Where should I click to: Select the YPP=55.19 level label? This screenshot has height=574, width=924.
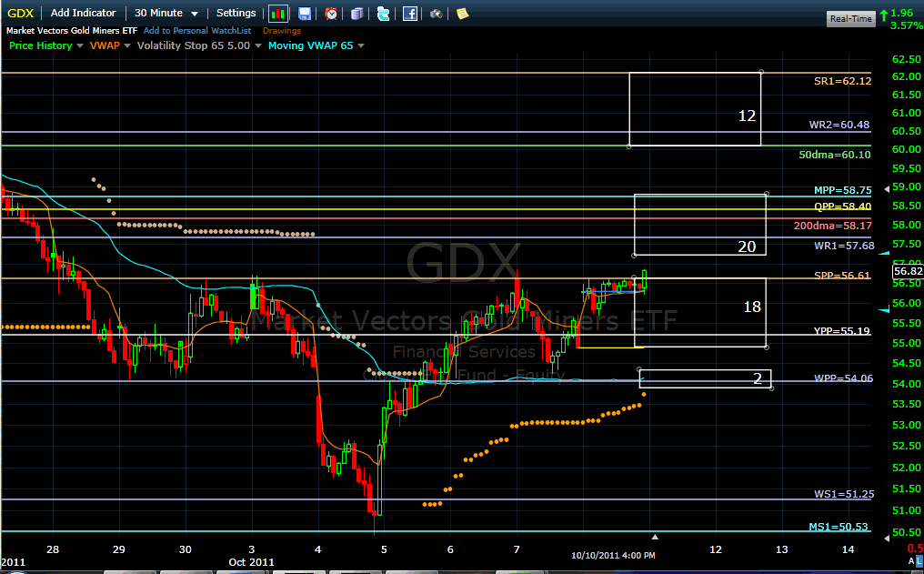pyautogui.click(x=841, y=331)
